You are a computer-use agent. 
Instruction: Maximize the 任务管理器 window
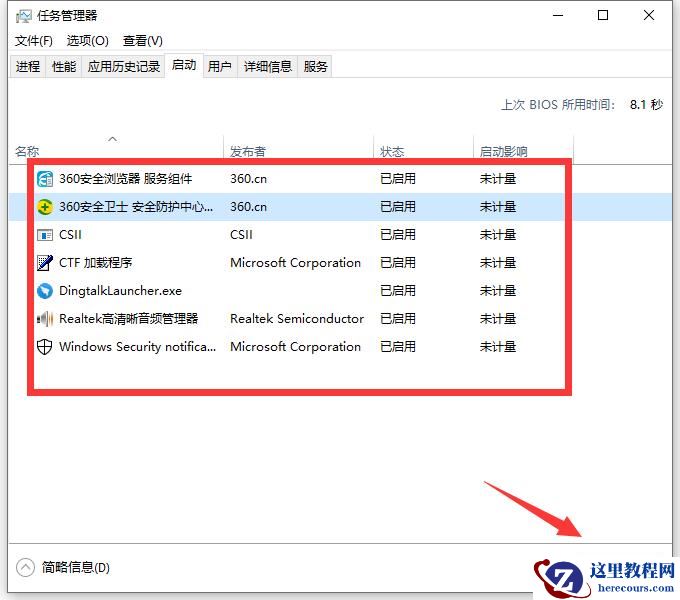[603, 16]
